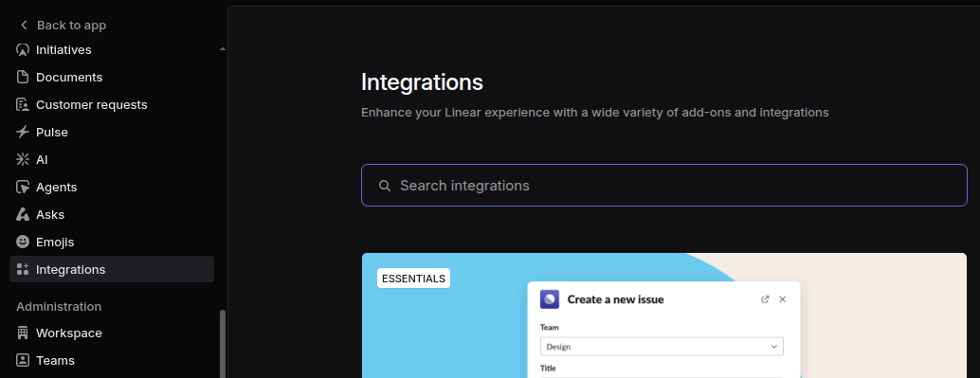Click the Integrations grid icon
This screenshot has width=980, height=378.
pos(23,269)
